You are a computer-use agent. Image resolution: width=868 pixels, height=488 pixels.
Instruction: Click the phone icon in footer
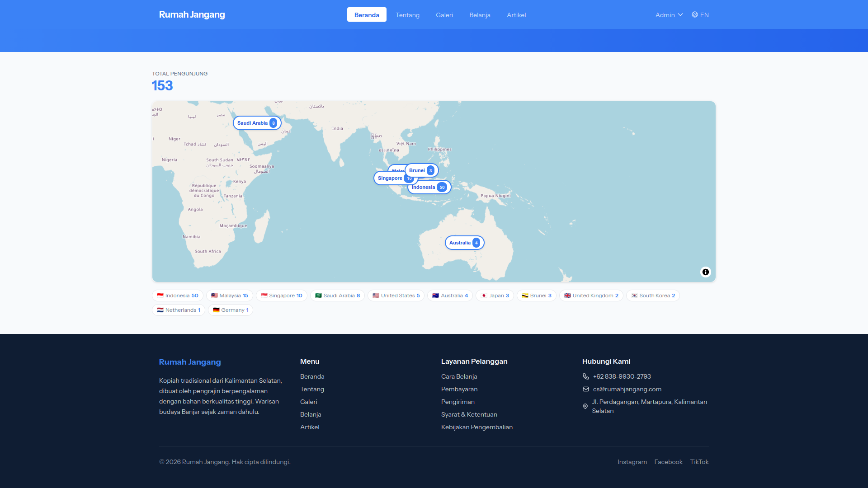coord(586,376)
